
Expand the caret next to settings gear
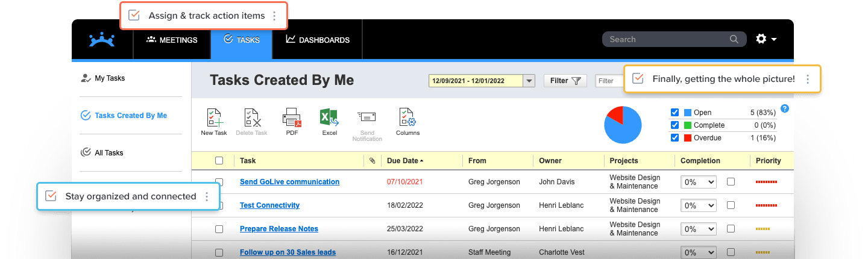[x=773, y=39]
